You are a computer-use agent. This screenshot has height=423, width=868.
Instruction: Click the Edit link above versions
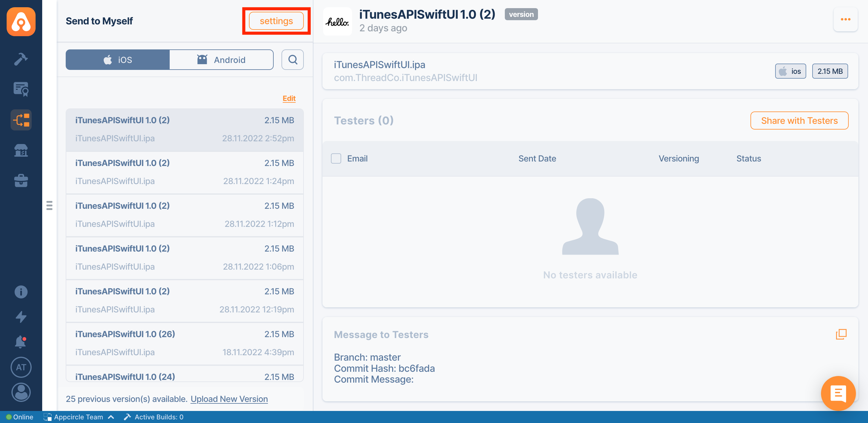pos(289,98)
